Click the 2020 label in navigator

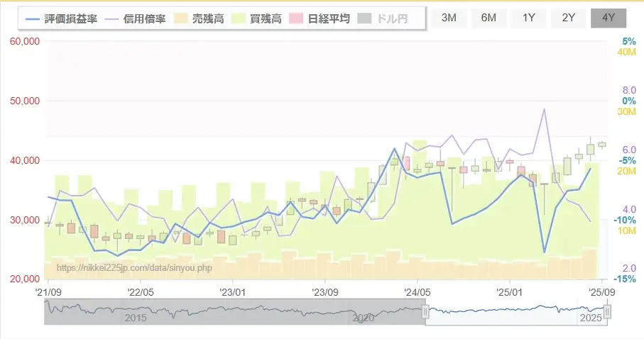(x=364, y=318)
